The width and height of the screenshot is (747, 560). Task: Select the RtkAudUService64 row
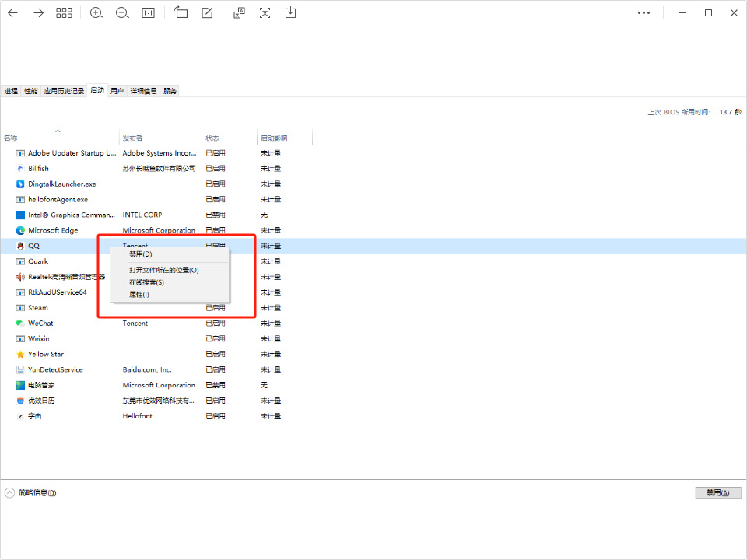click(373, 292)
